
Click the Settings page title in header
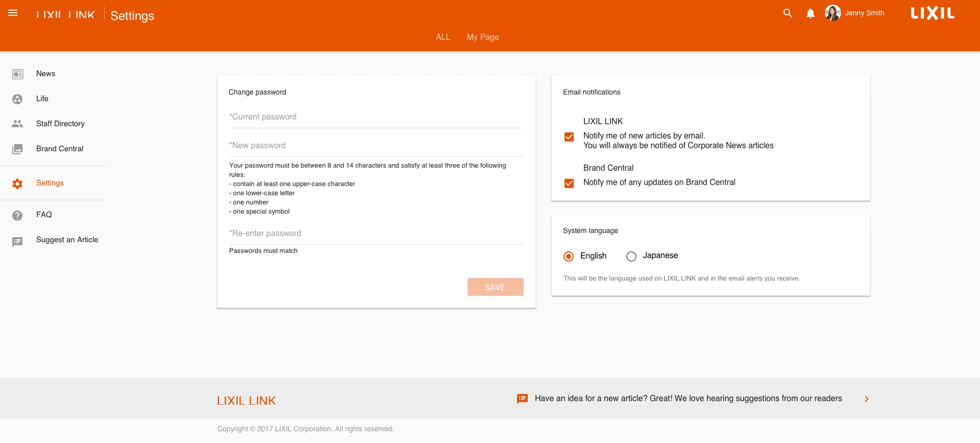click(x=132, y=16)
